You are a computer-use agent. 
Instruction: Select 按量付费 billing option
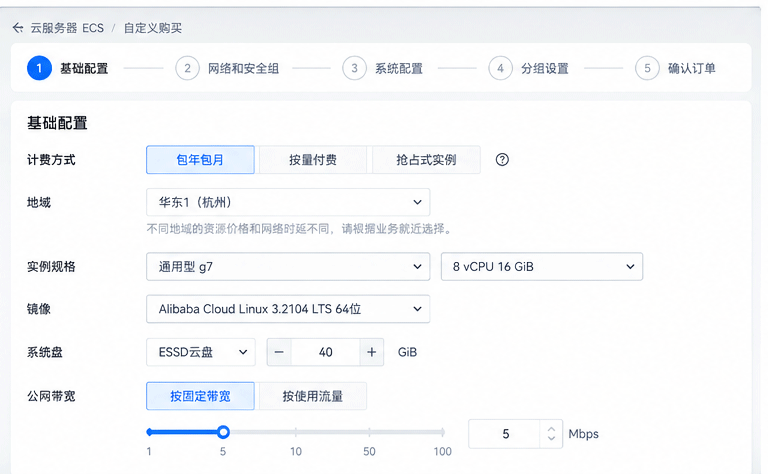(x=313, y=160)
